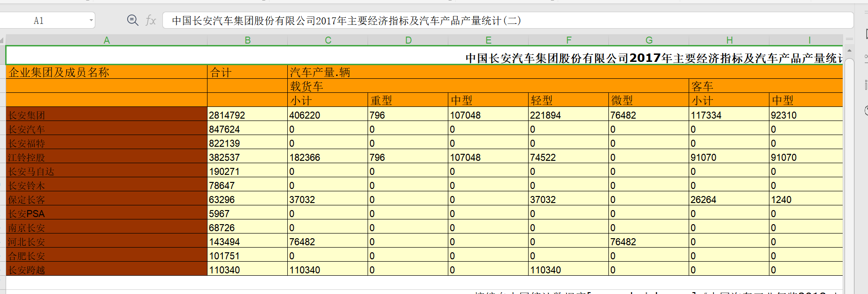Click the select-all corner triangle

[2, 40]
